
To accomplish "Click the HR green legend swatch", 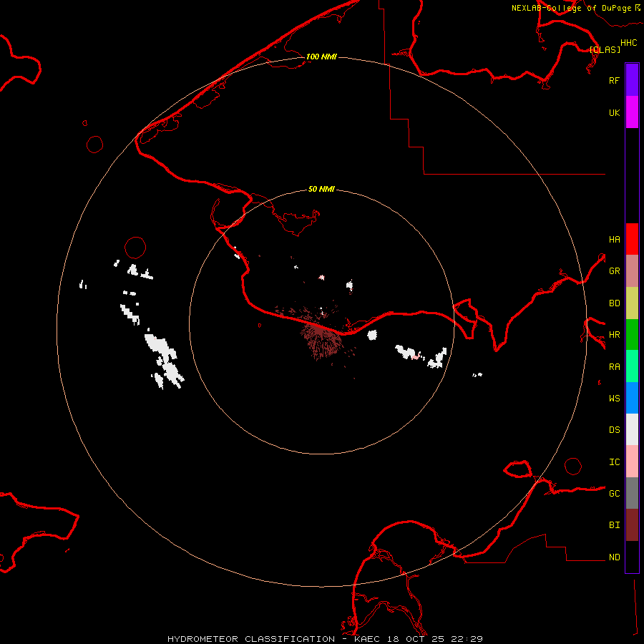I will 632,334.
